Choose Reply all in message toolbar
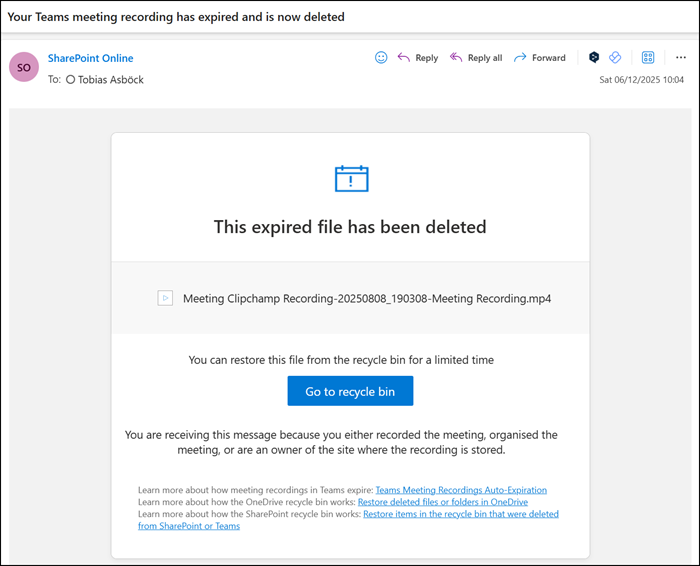Screen dimensions: 700x566 click(x=476, y=58)
